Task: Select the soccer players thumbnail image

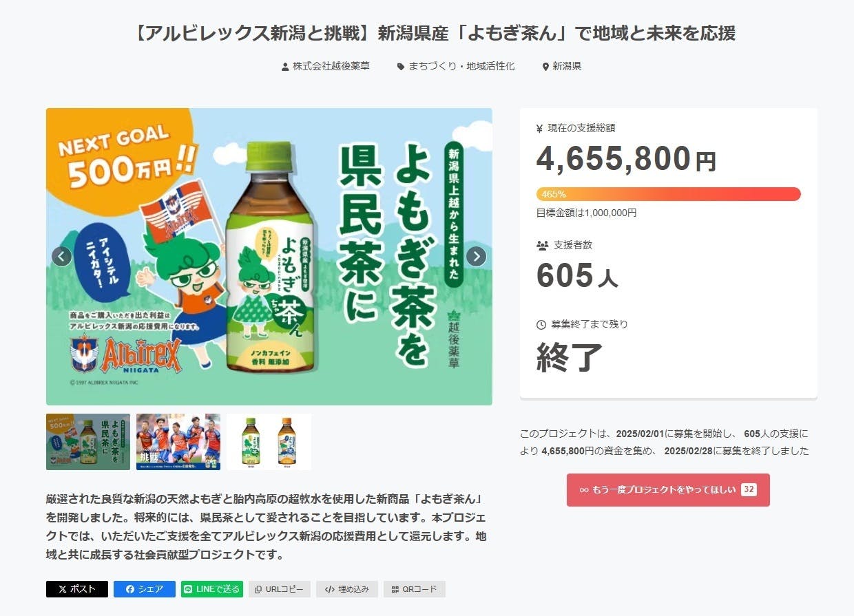Action: [x=178, y=442]
